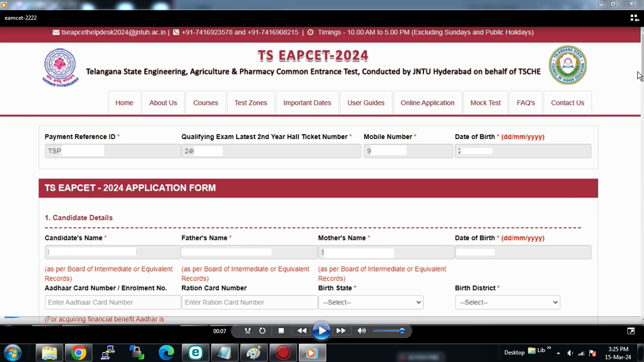
Task: Click the Father's Name field
Action: tap(249, 252)
